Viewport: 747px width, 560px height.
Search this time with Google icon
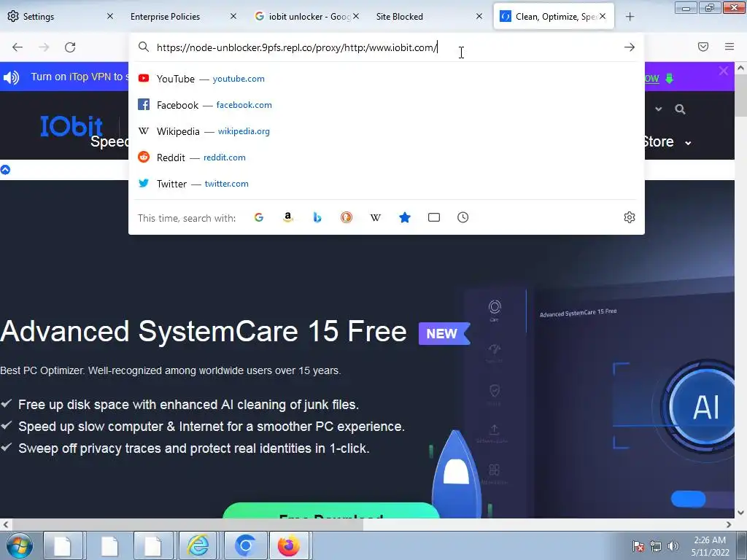[x=259, y=217]
